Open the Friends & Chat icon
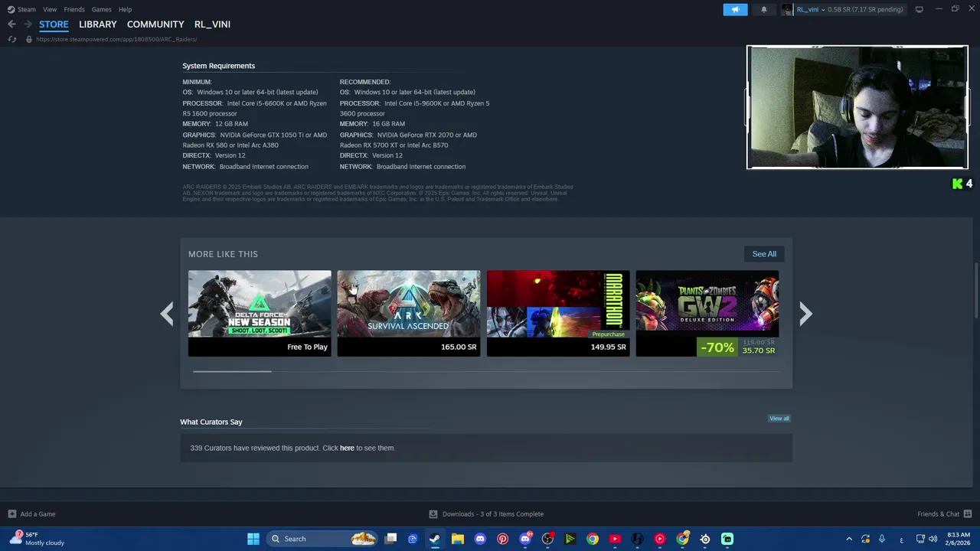Screen dimensions: 980x551 968,514
